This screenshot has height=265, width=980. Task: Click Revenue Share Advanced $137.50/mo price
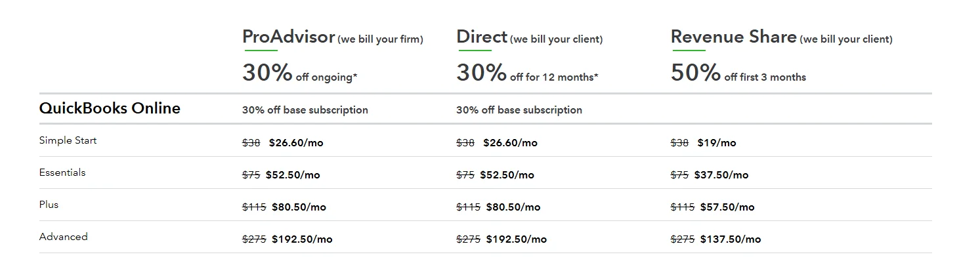[x=730, y=239]
